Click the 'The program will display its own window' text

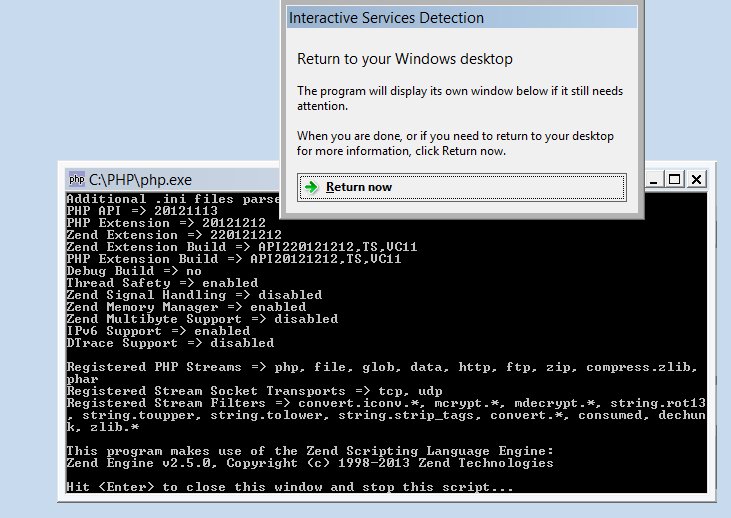(460, 98)
